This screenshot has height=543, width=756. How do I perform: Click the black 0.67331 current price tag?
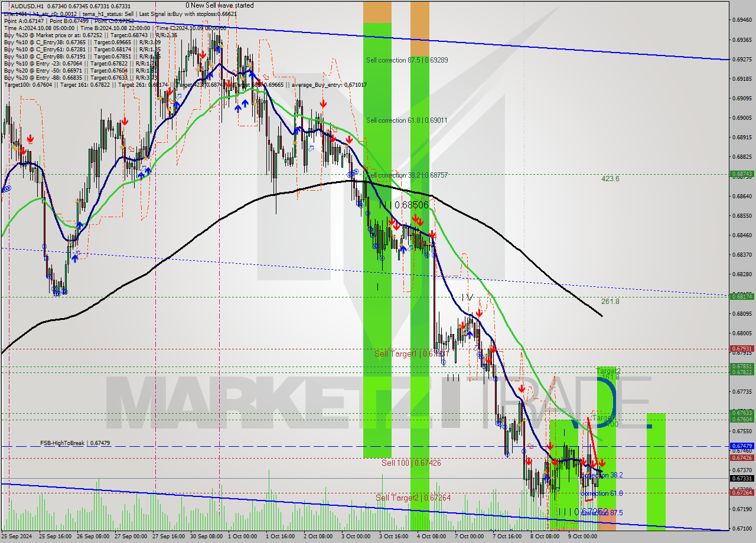pyautogui.click(x=742, y=478)
